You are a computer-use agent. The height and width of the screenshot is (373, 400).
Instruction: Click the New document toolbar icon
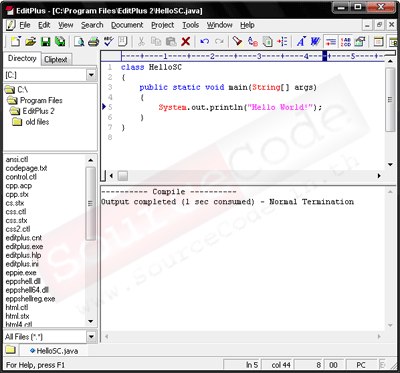click(16, 41)
